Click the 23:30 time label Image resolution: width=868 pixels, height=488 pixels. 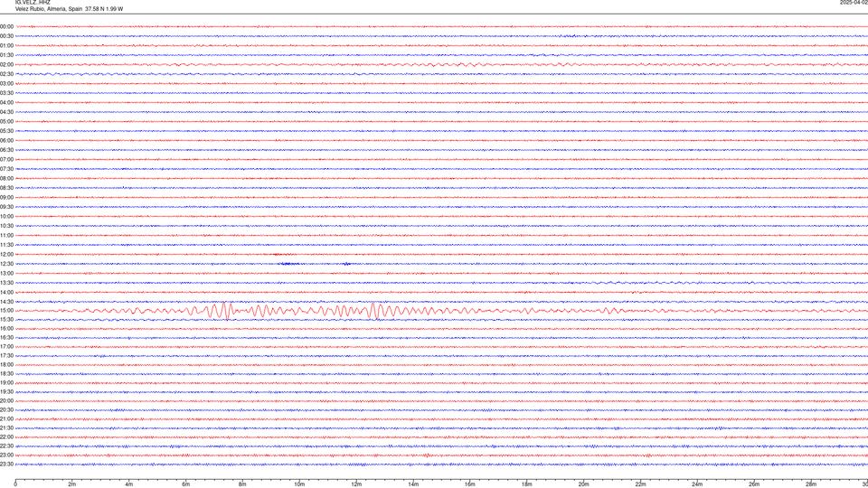[6, 465]
